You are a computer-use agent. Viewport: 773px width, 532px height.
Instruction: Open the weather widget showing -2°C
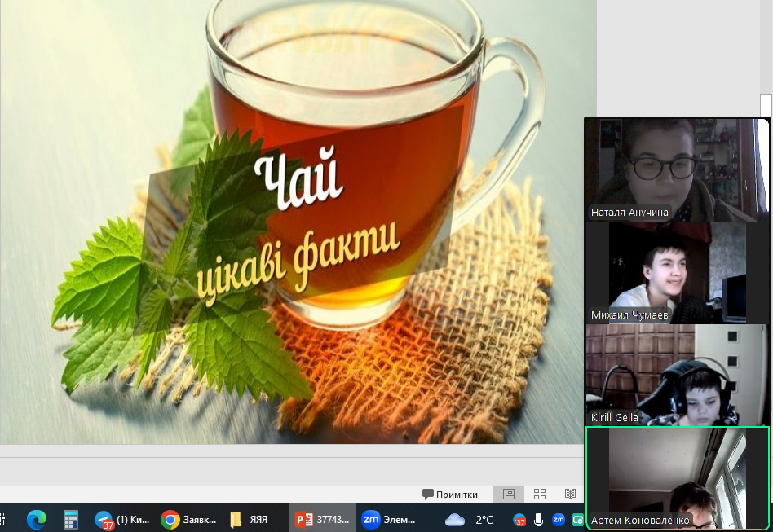coord(470,520)
